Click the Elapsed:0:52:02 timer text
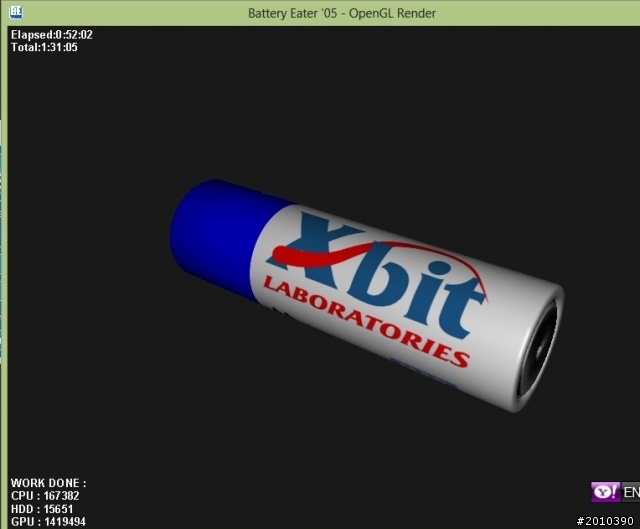Viewport: 640px width, 529px height. pos(52,35)
